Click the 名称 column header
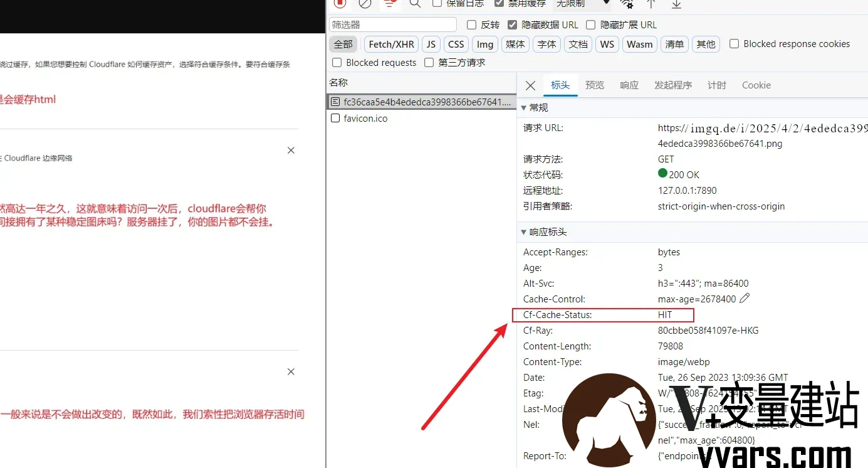This screenshot has width=868, height=468. [x=338, y=83]
